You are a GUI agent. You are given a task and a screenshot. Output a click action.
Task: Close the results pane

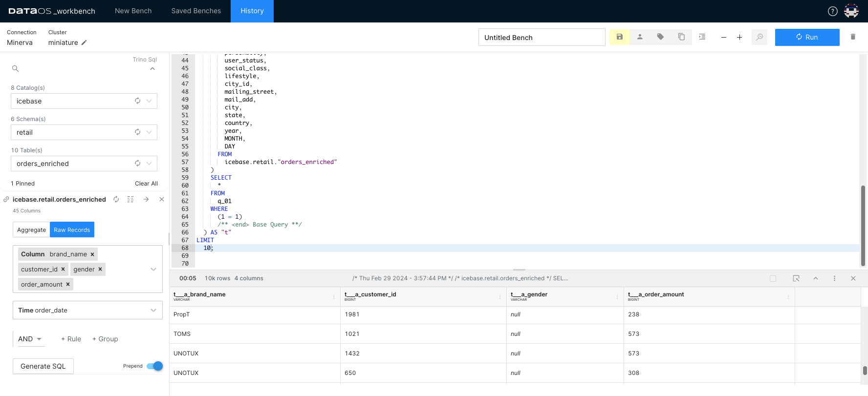tap(853, 278)
